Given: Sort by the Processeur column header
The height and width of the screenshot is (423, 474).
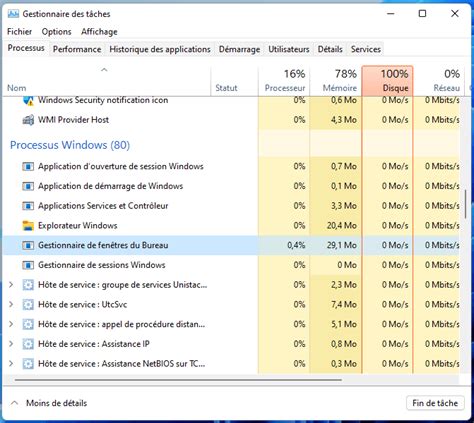Looking at the screenshot, I should [x=284, y=81].
